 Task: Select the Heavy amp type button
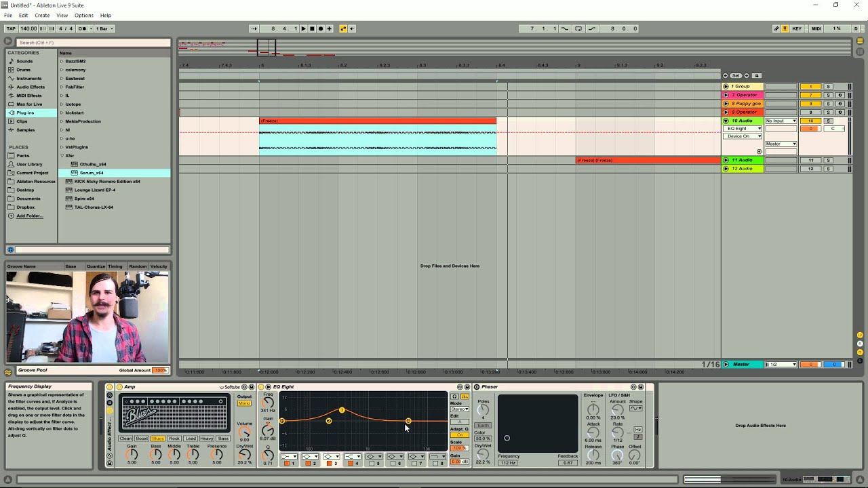[x=206, y=439]
